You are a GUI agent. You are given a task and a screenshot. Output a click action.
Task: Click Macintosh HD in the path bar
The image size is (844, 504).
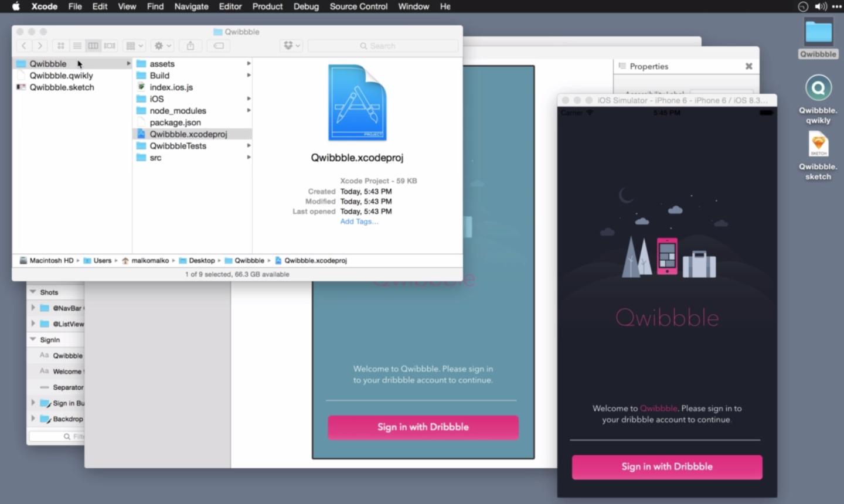47,261
